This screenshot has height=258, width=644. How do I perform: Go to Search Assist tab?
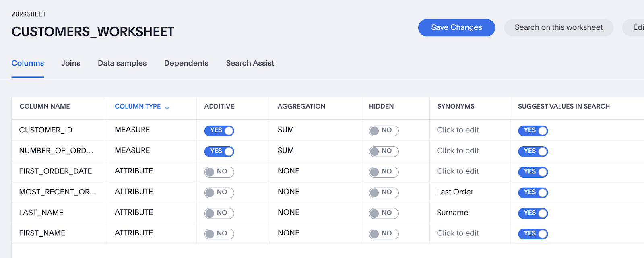point(250,63)
